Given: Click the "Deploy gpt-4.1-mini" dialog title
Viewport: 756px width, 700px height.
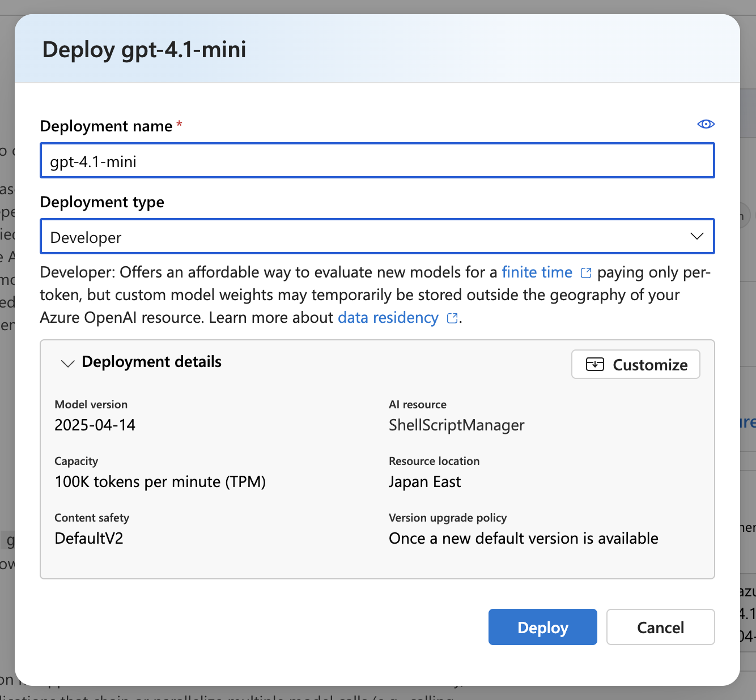Looking at the screenshot, I should 144,50.
